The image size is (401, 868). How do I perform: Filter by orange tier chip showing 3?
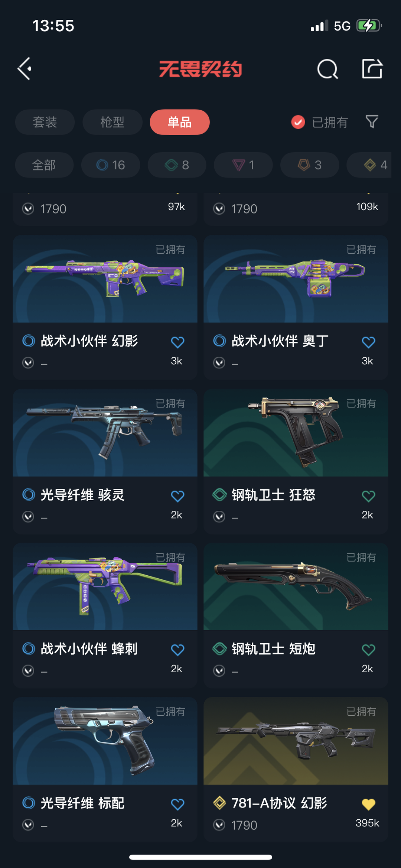tap(310, 165)
